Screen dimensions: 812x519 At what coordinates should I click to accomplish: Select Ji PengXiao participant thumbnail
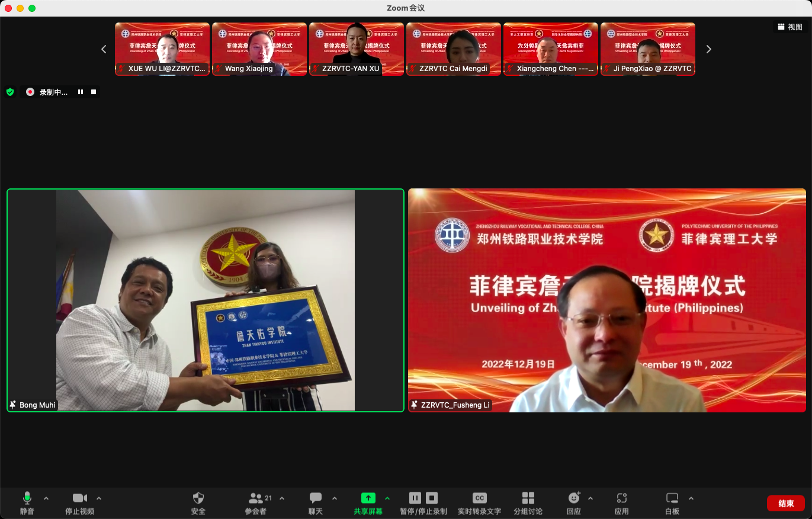pyautogui.click(x=648, y=49)
